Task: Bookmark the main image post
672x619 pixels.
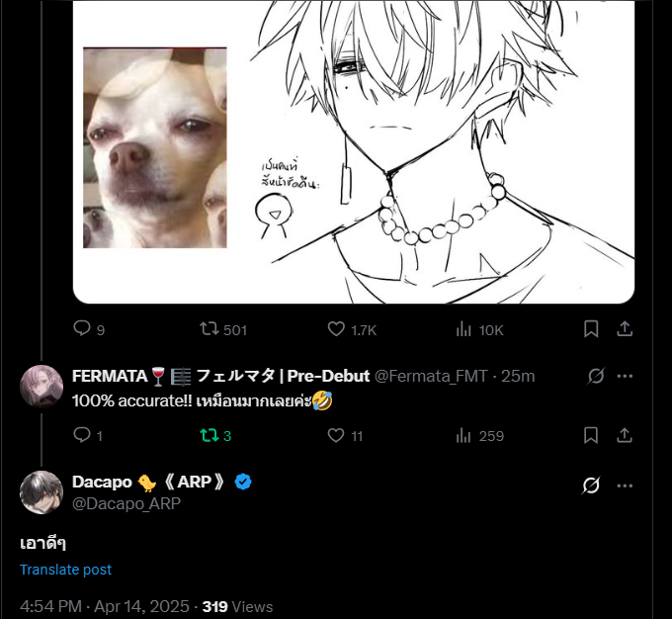Action: point(590,329)
